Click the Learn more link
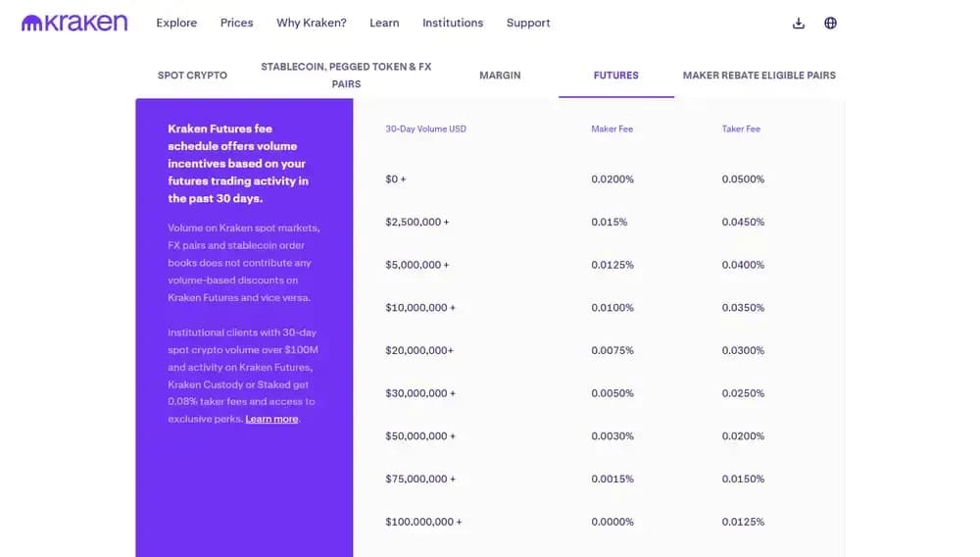The height and width of the screenshot is (557, 980). click(x=271, y=419)
